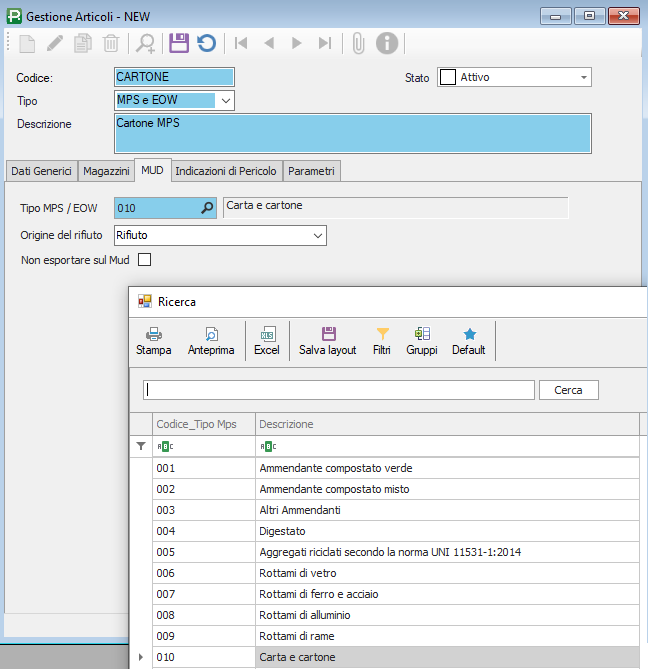
Task: Select the Rottami di vetro row
Action: [298, 573]
